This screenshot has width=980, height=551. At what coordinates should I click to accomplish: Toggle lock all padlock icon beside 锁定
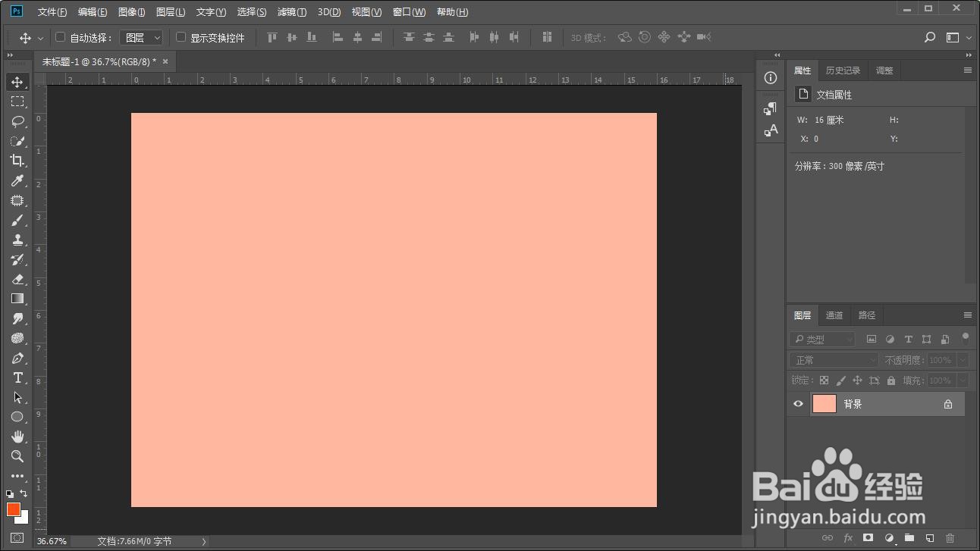click(890, 380)
